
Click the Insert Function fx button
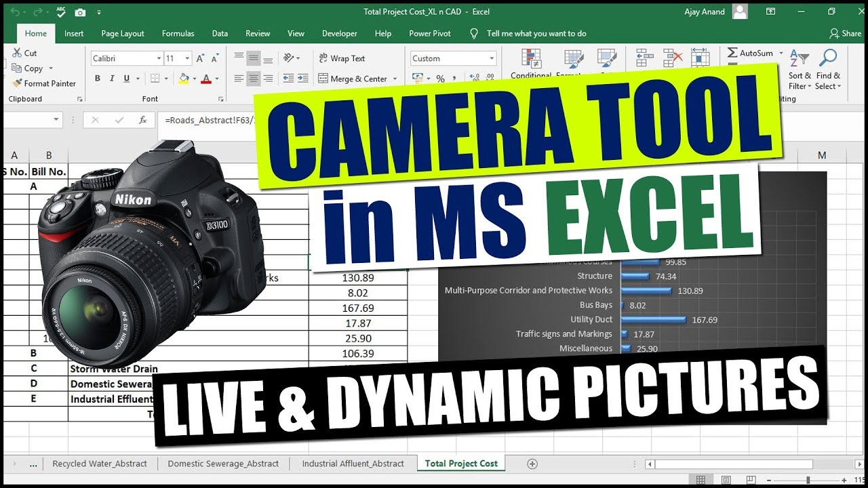[142, 120]
